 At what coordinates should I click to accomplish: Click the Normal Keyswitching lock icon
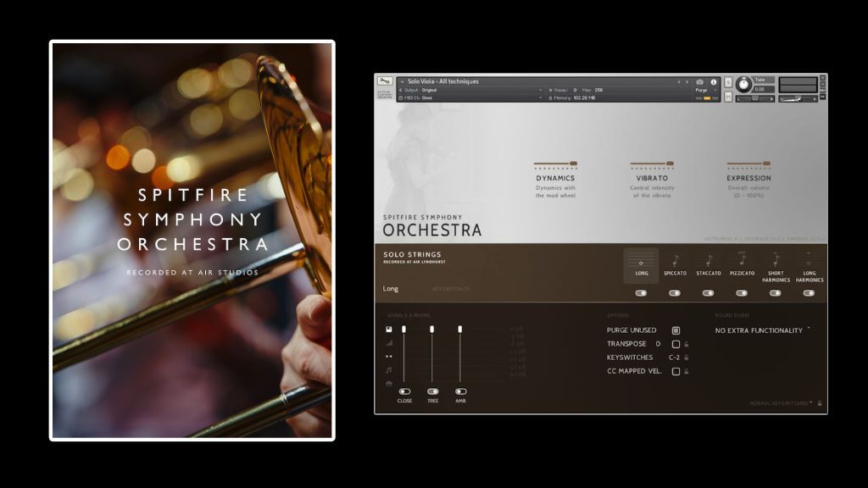pyautogui.click(x=820, y=403)
